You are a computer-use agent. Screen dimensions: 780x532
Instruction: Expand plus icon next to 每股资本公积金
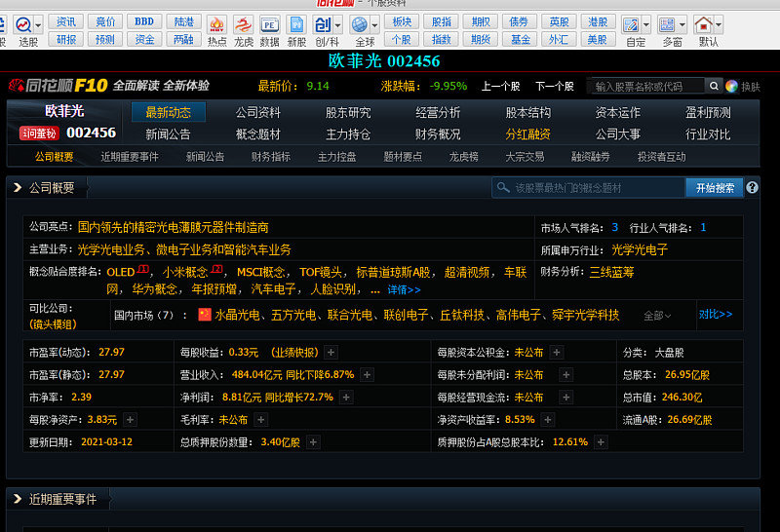[557, 353]
